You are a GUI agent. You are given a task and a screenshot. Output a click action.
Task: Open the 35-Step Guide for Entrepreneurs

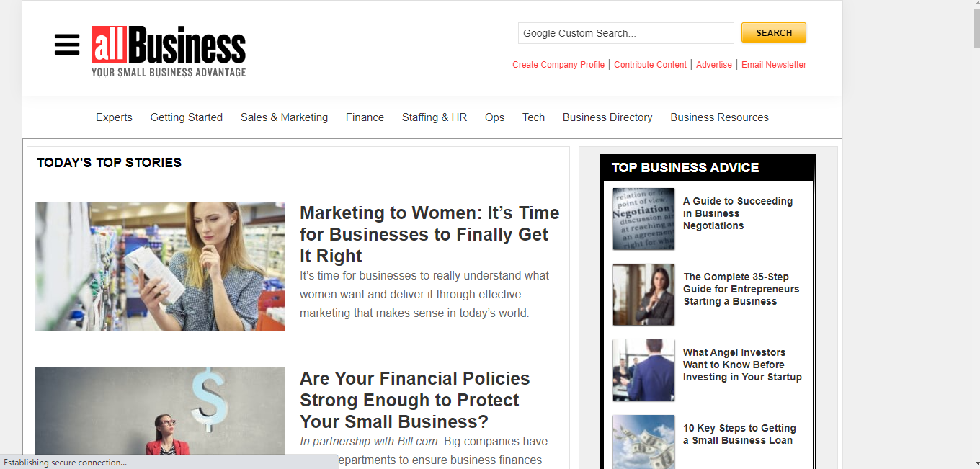(741, 289)
